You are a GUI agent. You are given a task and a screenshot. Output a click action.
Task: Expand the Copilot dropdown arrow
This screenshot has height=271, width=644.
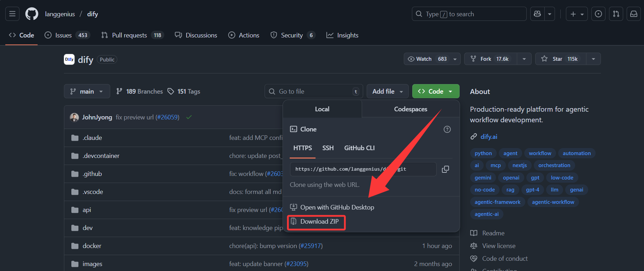550,14
